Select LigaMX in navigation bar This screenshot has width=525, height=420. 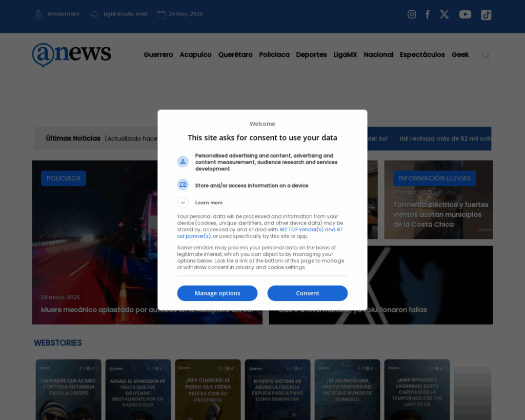tap(345, 55)
